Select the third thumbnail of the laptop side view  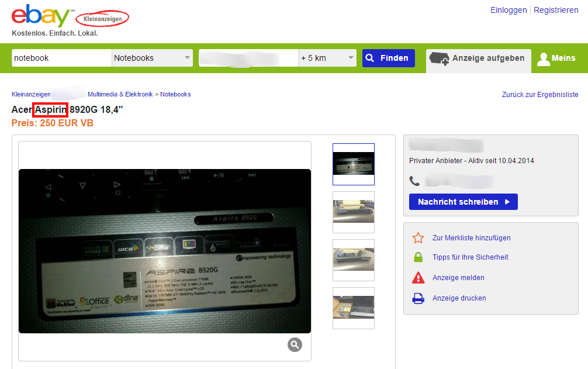pyautogui.click(x=354, y=260)
